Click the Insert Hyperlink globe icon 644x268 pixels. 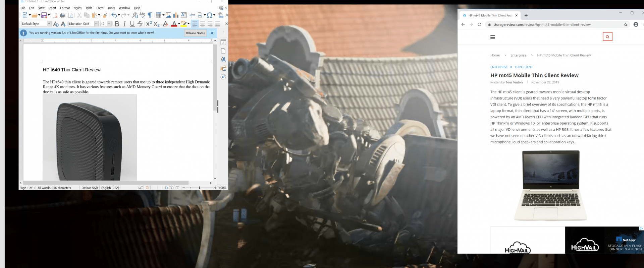220,15
